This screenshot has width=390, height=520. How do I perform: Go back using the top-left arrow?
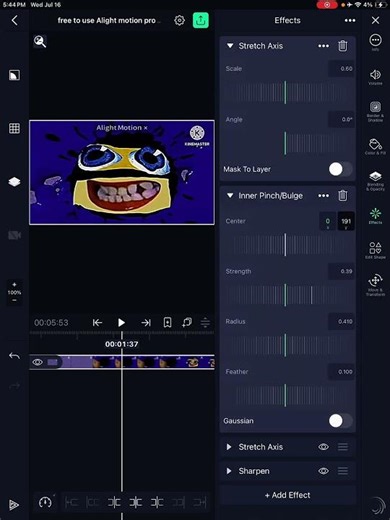(x=14, y=20)
